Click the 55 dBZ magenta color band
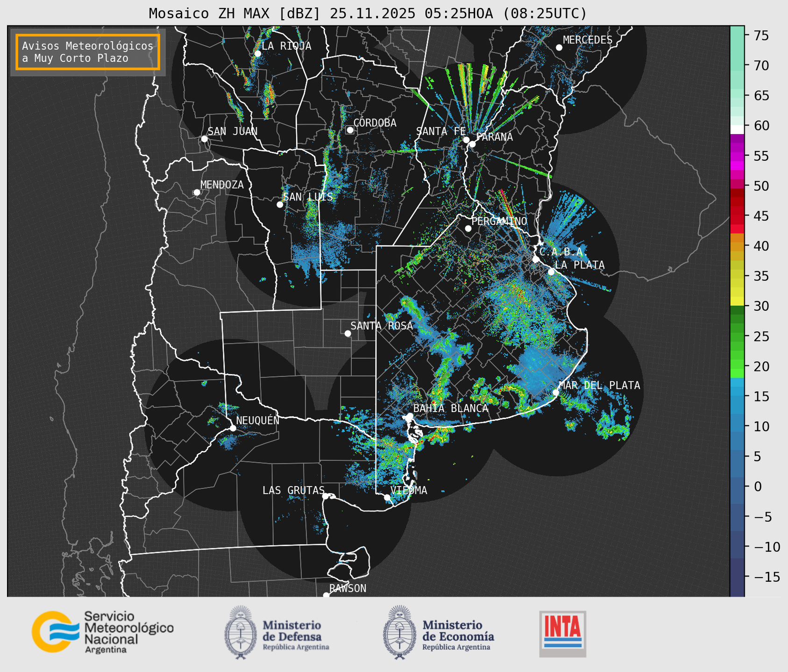This screenshot has height=672, width=788. (x=737, y=157)
